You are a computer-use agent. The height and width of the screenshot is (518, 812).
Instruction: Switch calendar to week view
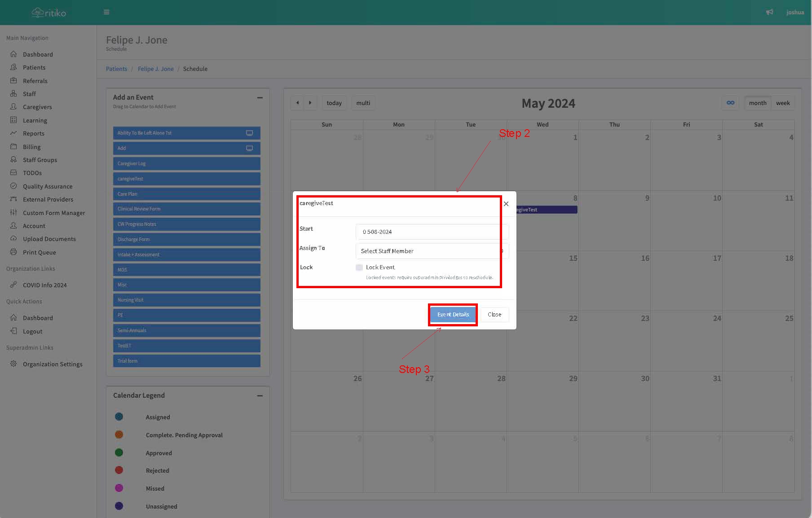[782, 103]
